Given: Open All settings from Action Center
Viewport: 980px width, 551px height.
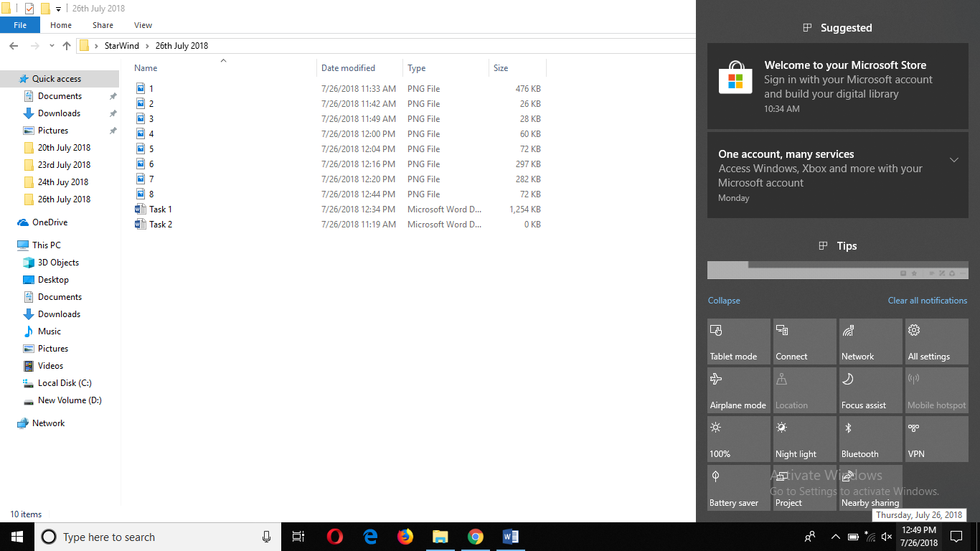Looking at the screenshot, I should (x=936, y=341).
